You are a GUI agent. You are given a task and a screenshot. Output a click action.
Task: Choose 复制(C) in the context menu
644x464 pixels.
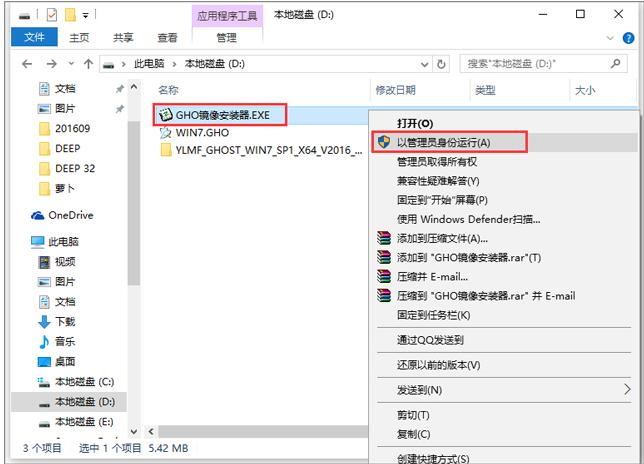click(x=413, y=434)
